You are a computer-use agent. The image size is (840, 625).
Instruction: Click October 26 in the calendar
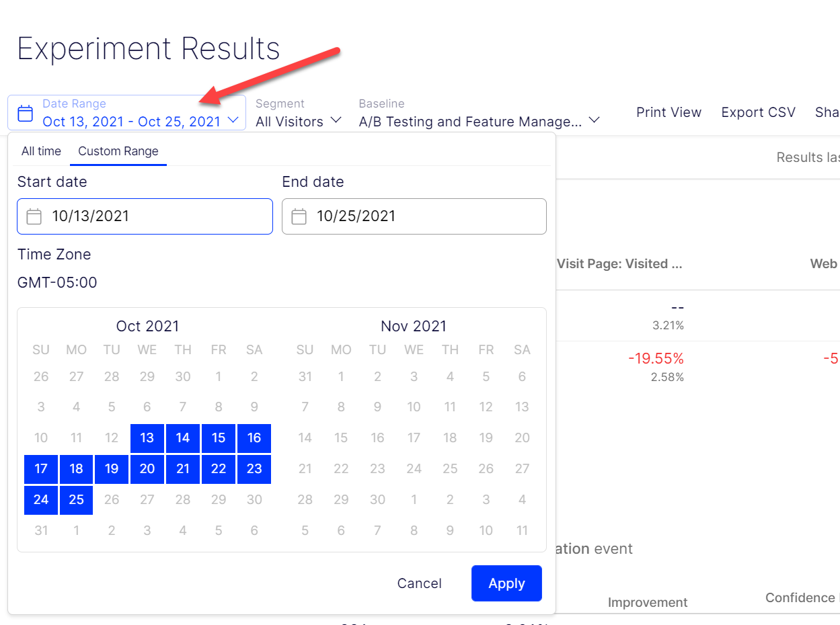(x=112, y=500)
